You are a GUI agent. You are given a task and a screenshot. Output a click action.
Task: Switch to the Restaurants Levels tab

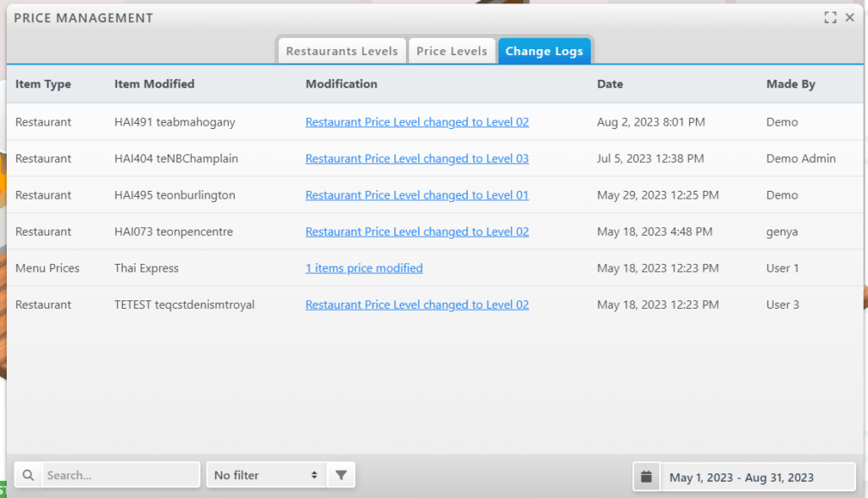[342, 51]
